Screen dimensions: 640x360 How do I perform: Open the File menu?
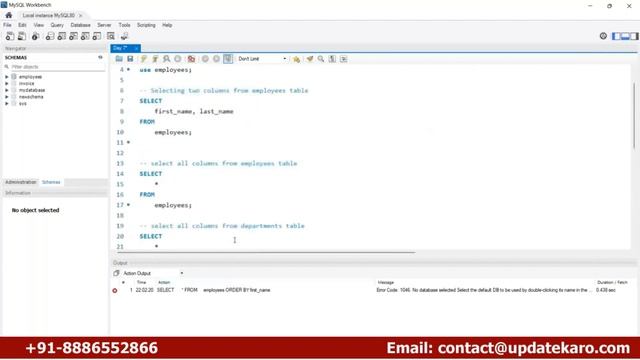[7, 25]
